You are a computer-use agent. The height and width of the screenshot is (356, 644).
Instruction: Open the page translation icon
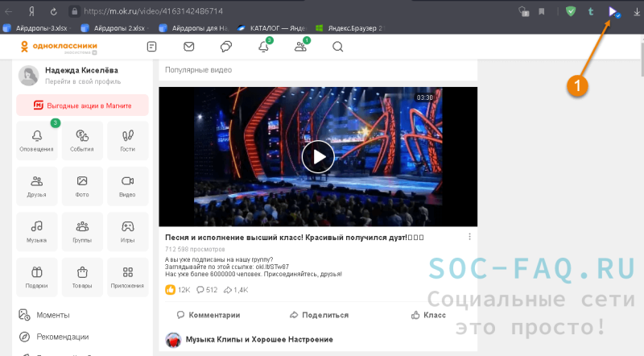coord(523,11)
